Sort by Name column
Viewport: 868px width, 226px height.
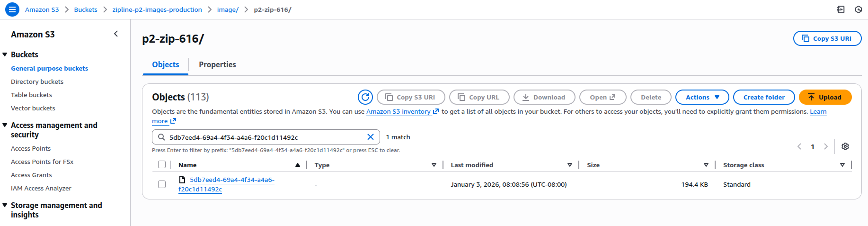click(297, 165)
